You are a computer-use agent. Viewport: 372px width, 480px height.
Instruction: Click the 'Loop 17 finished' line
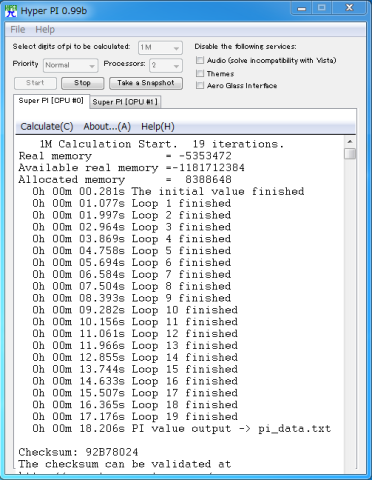[x=135, y=393]
